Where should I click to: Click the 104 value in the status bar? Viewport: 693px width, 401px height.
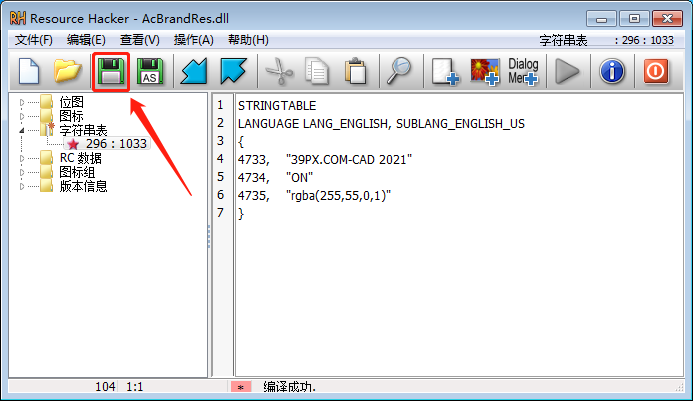105,387
